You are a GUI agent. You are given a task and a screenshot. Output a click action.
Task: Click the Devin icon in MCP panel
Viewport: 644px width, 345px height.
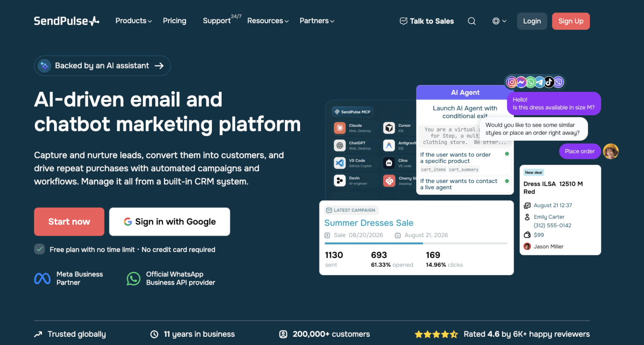click(x=340, y=180)
